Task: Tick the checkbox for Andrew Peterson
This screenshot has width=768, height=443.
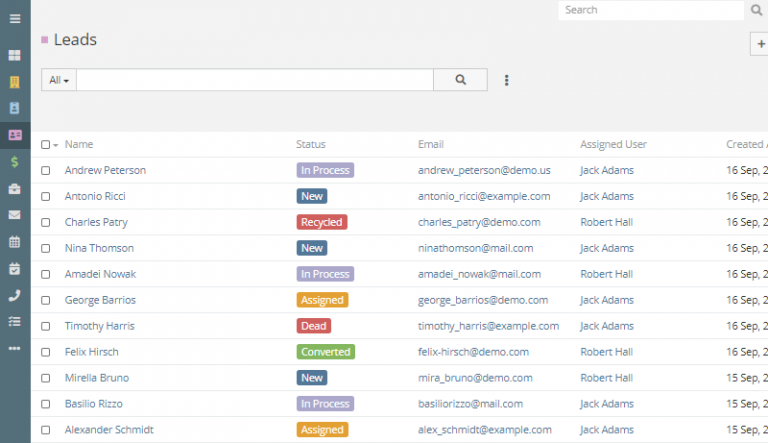Action: click(46, 171)
